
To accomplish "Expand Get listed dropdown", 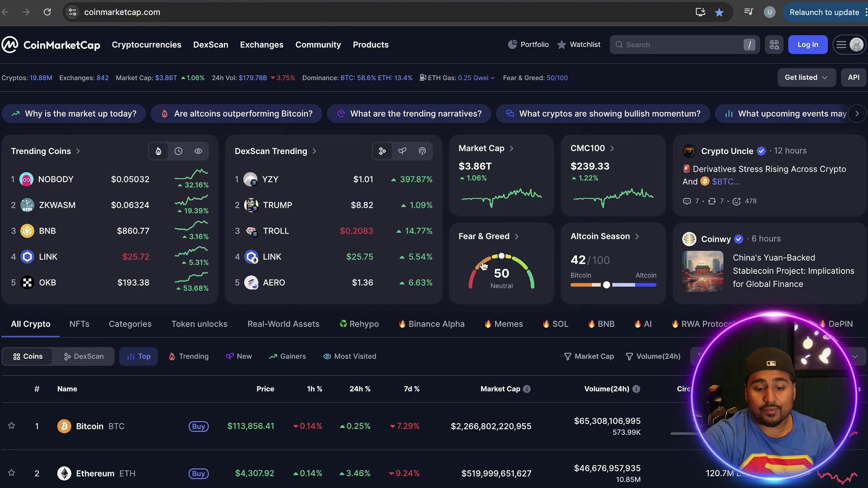I will [x=807, y=77].
